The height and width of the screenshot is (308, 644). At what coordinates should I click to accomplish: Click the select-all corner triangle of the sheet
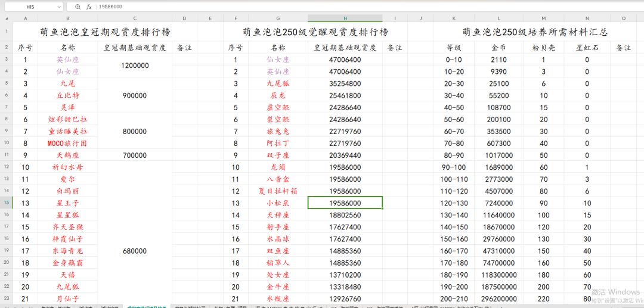tap(7, 18)
